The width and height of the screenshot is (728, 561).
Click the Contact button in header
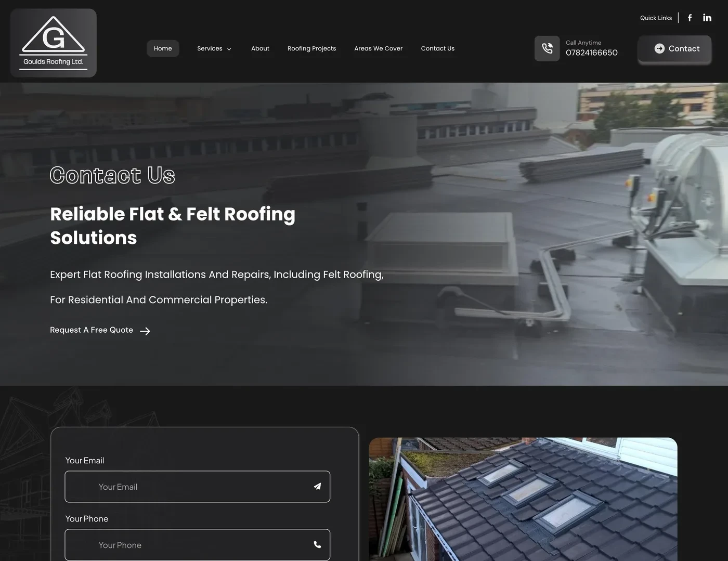(x=674, y=49)
